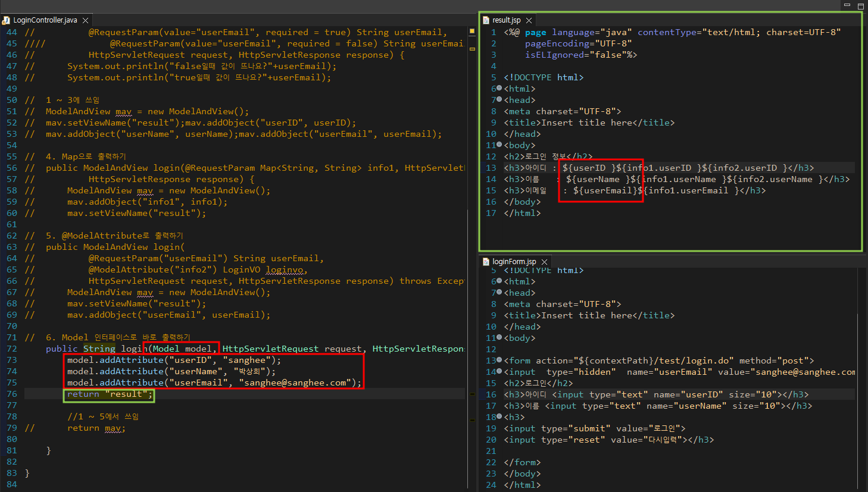Collapse the html fold at result.jsp line 6

499,88
